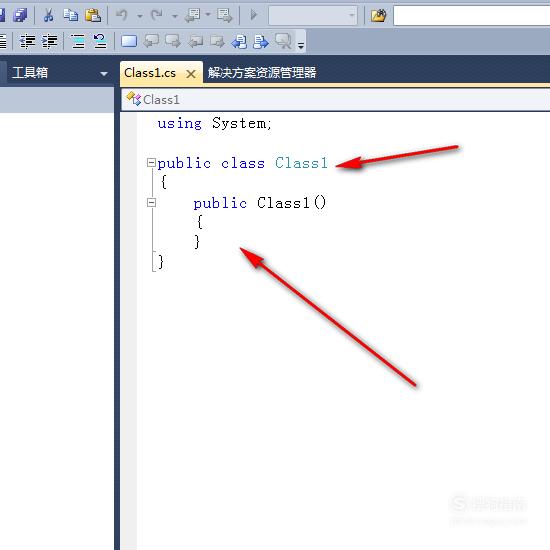The width and height of the screenshot is (550, 550).
Task: Open the Class1 type navigation dropdown
Action: point(335,100)
